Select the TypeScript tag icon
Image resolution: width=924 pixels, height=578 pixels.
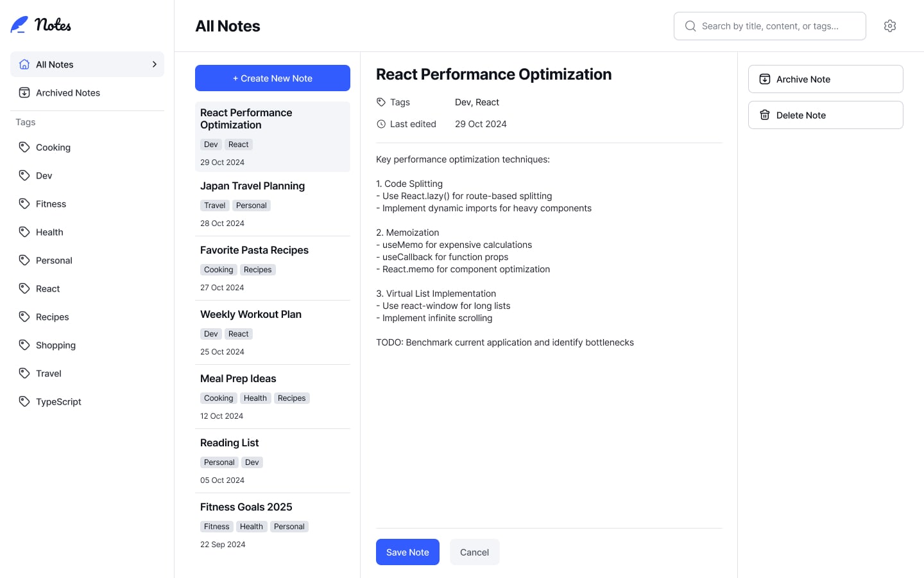[x=25, y=401]
